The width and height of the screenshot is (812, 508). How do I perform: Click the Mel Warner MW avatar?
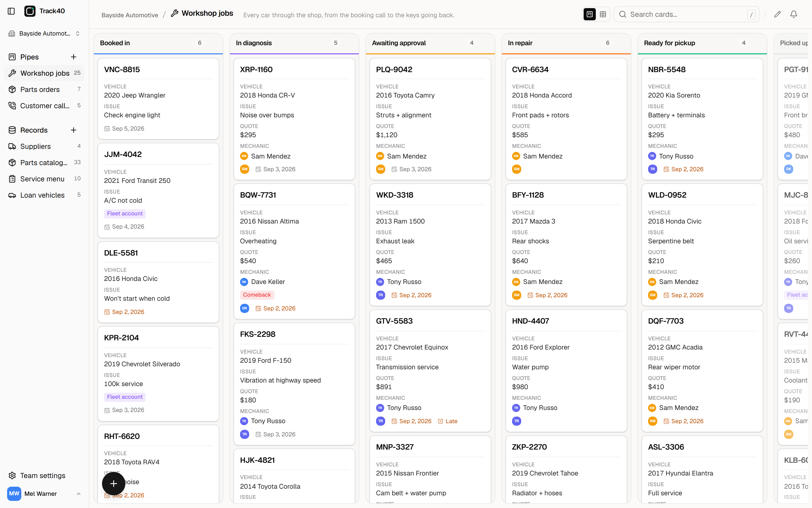14,494
